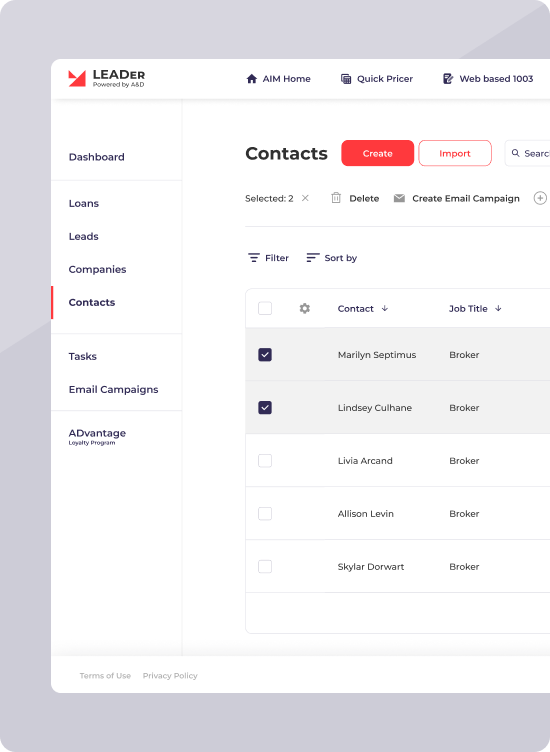Screen dimensions: 550x752
Task: Click Create Email Campaign
Action: point(466,198)
